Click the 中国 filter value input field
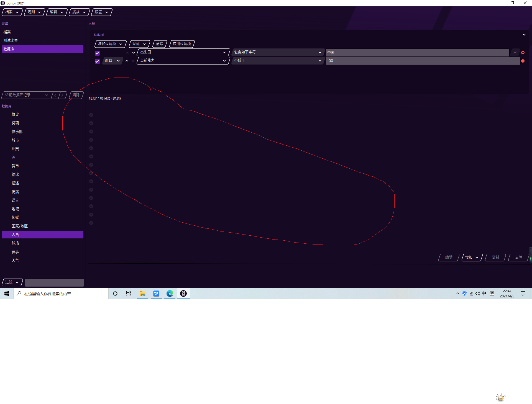 pos(417,53)
